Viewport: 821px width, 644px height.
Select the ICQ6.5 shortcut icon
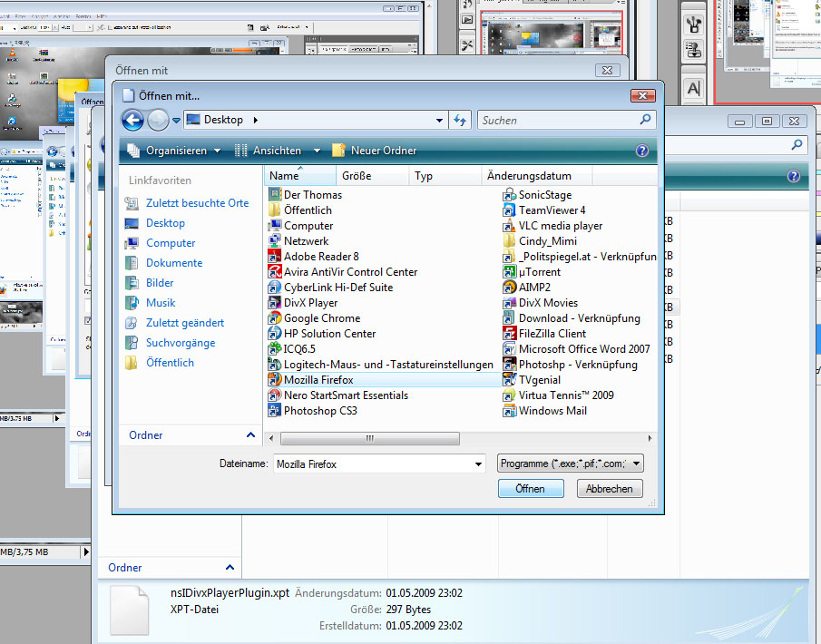click(274, 348)
